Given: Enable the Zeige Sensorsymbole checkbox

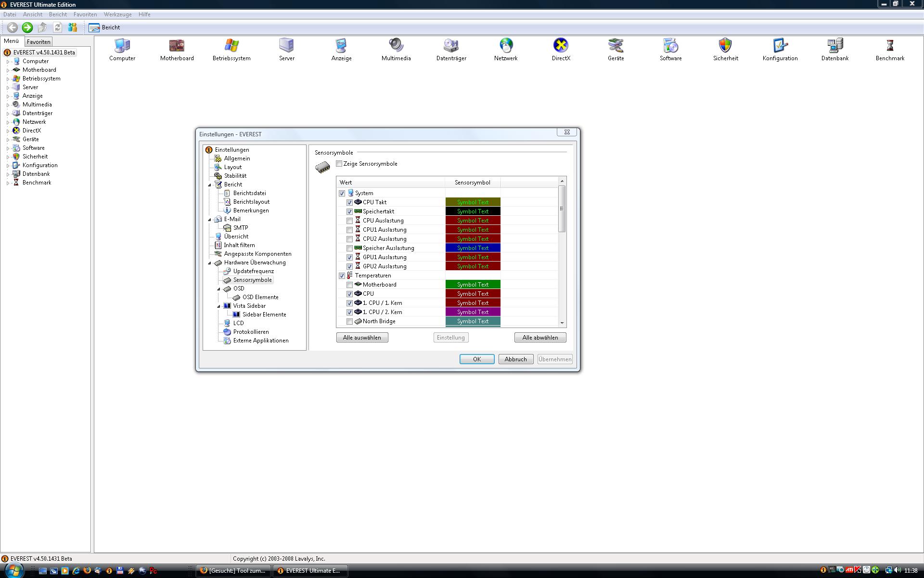Looking at the screenshot, I should (x=339, y=164).
